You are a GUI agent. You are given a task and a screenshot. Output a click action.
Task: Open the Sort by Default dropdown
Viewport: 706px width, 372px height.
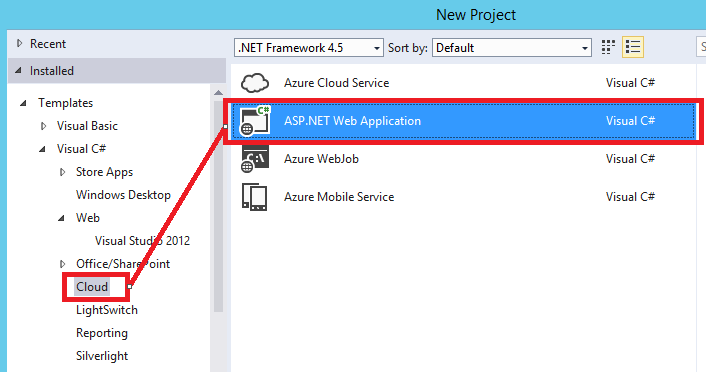click(x=512, y=47)
